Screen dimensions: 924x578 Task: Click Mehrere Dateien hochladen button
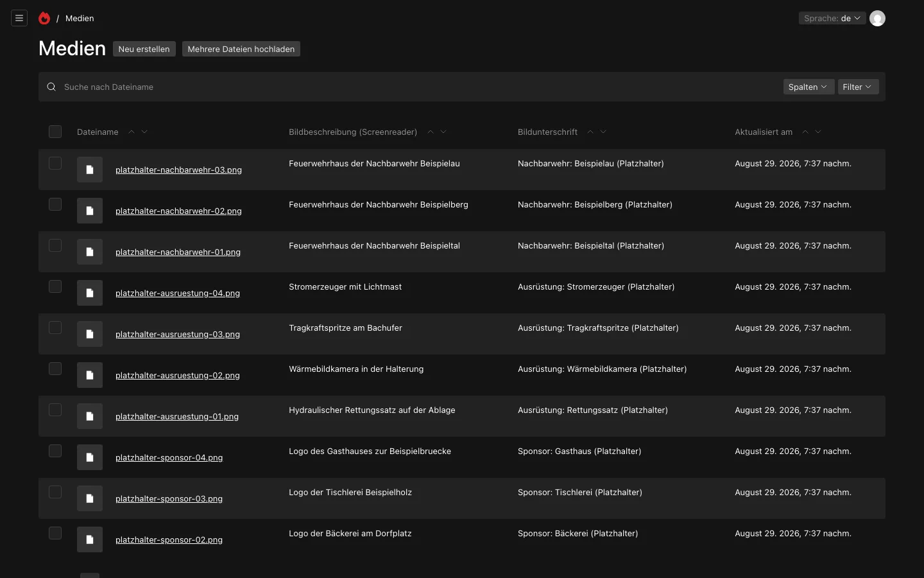(x=241, y=49)
